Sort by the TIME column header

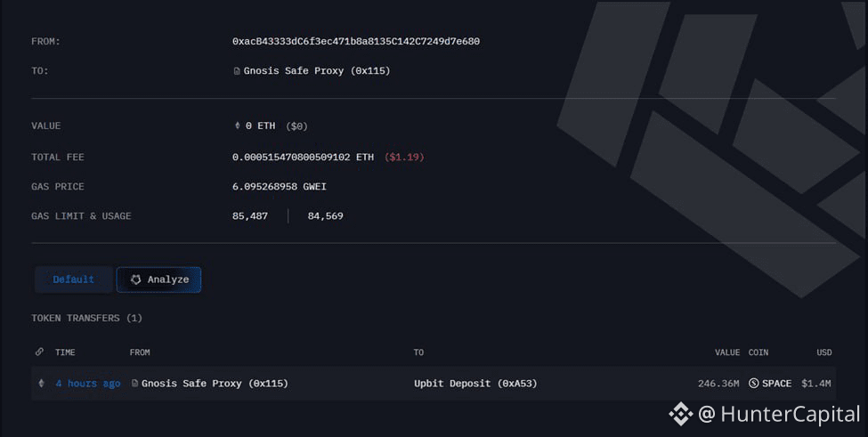[x=65, y=352]
